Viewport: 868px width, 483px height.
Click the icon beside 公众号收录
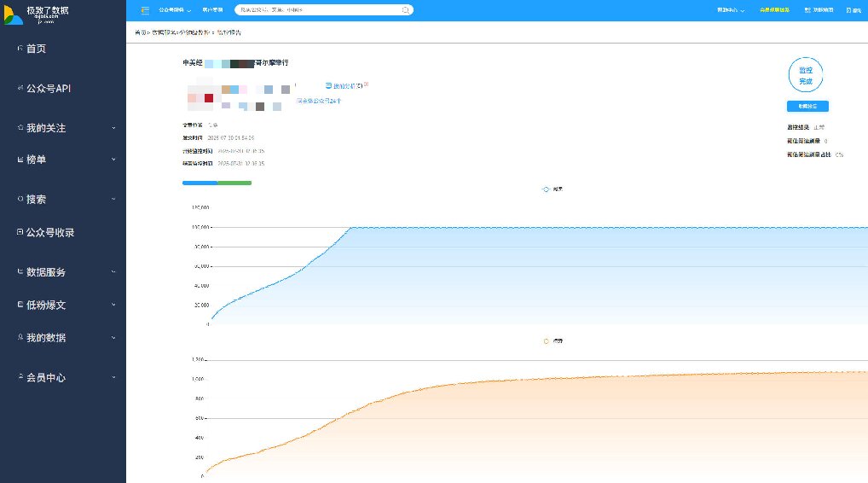pyautogui.click(x=20, y=232)
